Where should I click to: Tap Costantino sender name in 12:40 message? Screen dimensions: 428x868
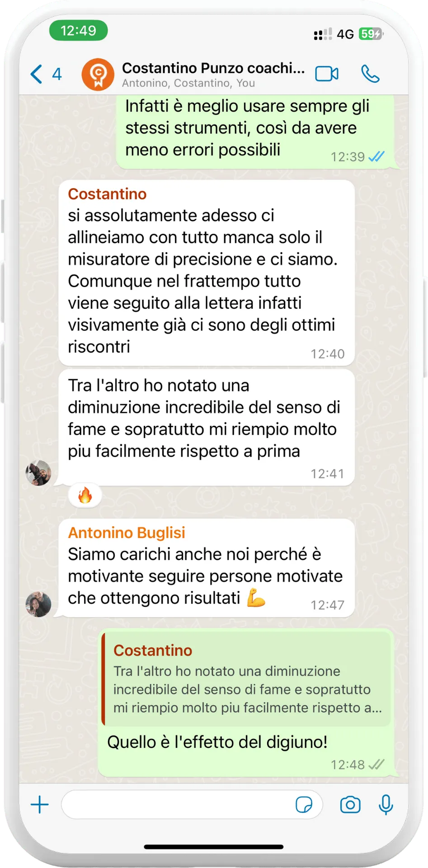click(107, 194)
